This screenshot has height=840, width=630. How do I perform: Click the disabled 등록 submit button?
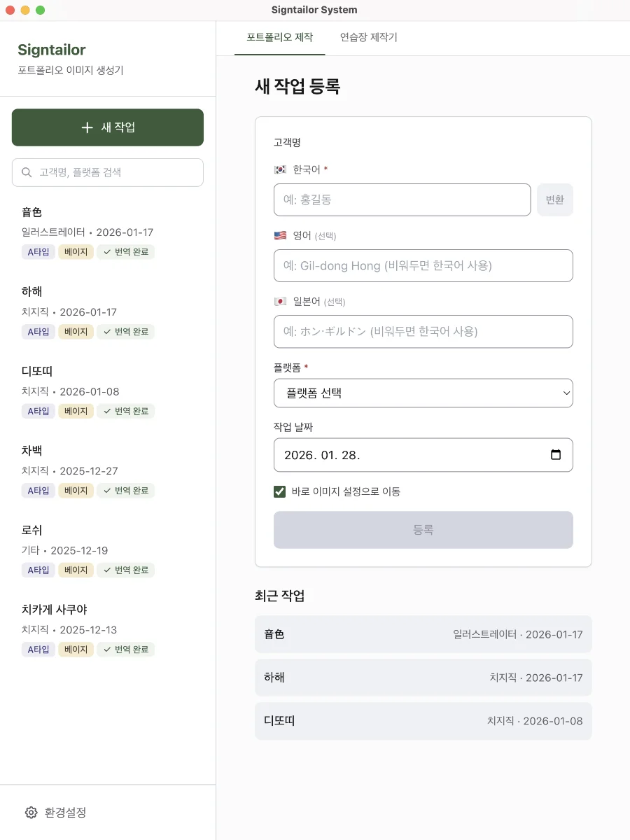coord(423,530)
